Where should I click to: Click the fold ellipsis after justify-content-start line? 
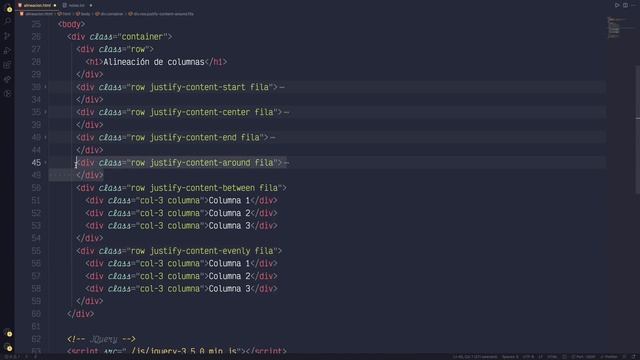tap(282, 87)
